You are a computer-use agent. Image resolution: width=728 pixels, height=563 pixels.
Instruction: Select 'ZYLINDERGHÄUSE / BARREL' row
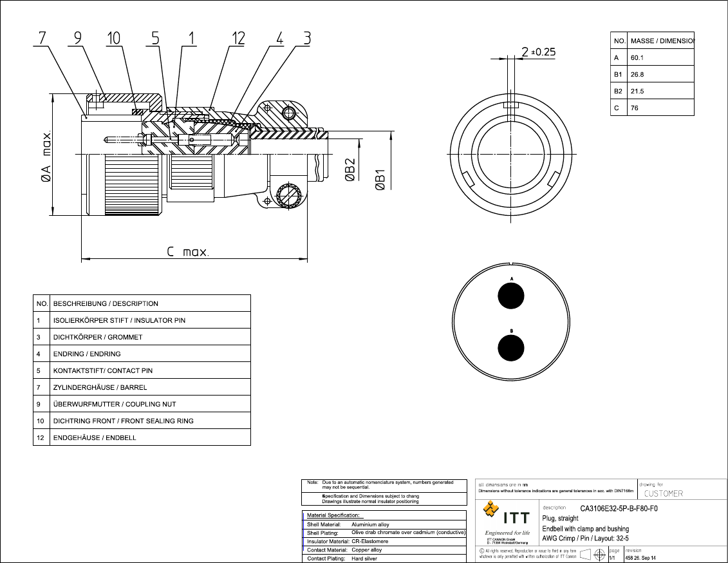[x=142, y=387]
